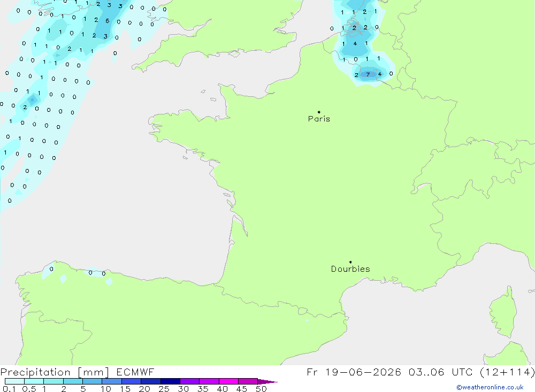Viewport: 535px width, 392px height.
Task: Click the 'Precipitation [mm]' title text
Action: pyautogui.click(x=55, y=372)
